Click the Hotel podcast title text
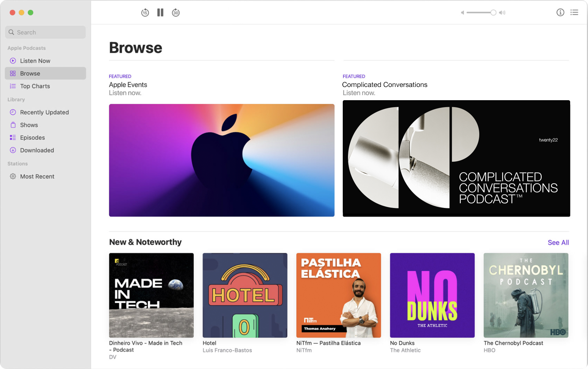Image resolution: width=588 pixels, height=369 pixels. click(x=210, y=343)
